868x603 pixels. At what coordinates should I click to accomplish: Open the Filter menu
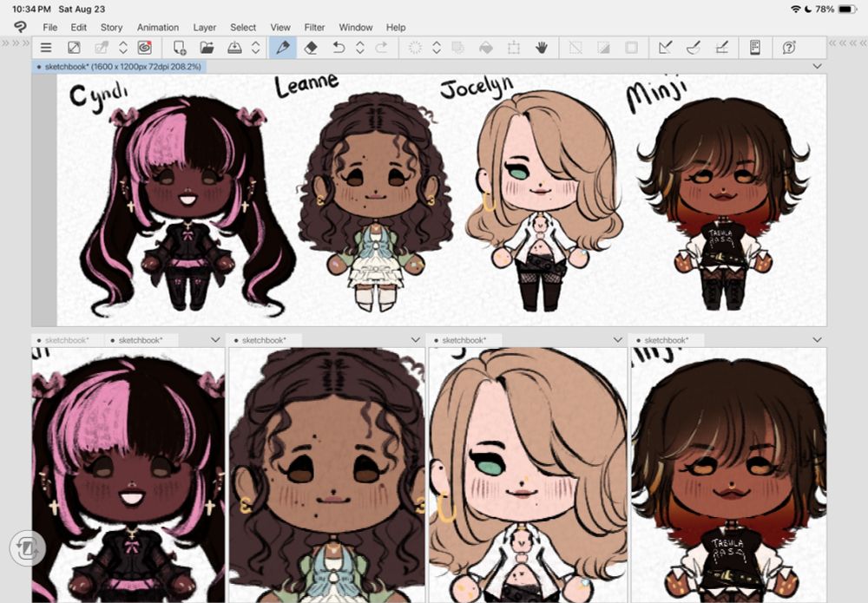[314, 27]
